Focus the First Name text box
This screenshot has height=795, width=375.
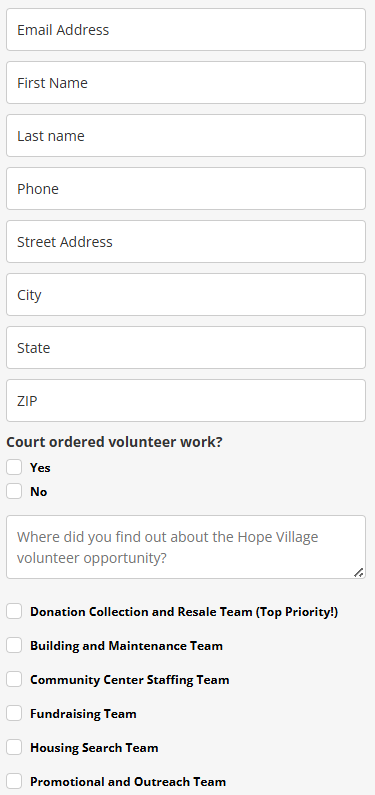coord(186,83)
